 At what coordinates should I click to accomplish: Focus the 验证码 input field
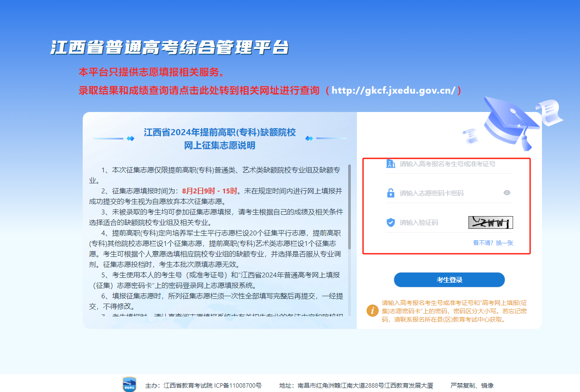pos(431,223)
